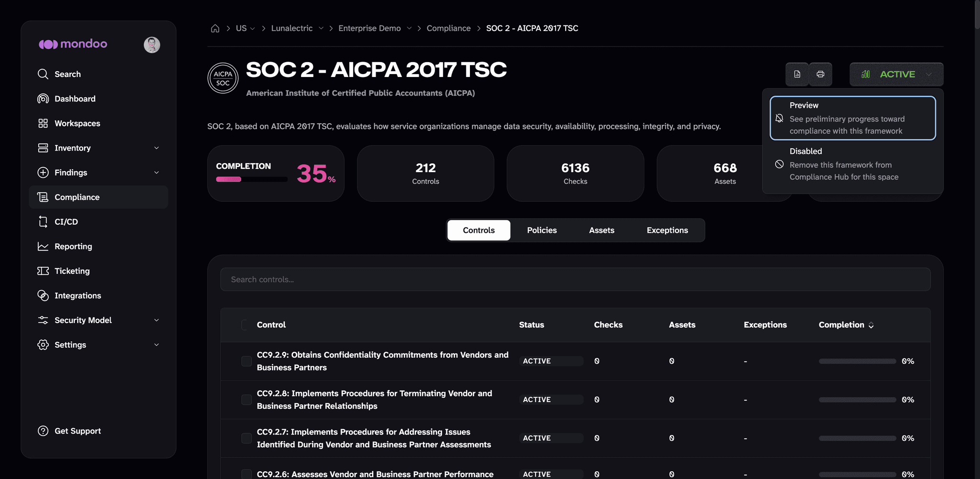
Task: Tick the checkbox for control CC9.2.9
Action: pyautogui.click(x=246, y=361)
